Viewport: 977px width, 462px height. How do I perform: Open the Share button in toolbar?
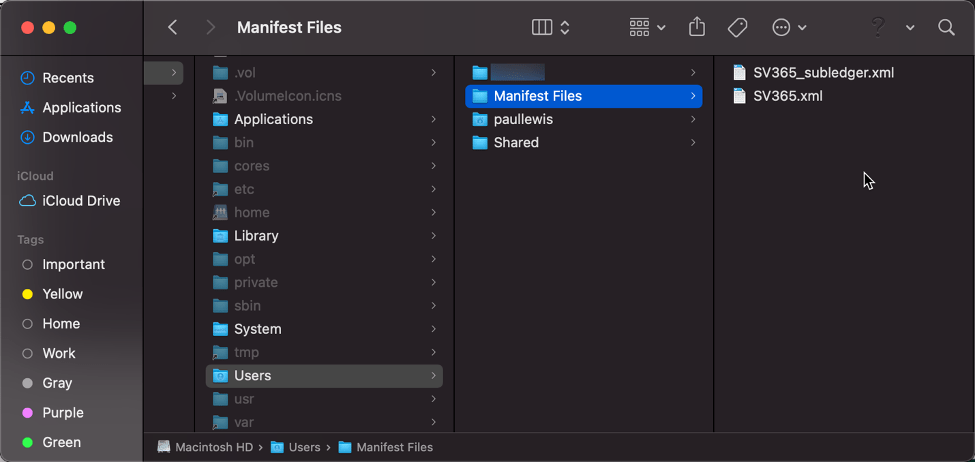[x=697, y=28]
